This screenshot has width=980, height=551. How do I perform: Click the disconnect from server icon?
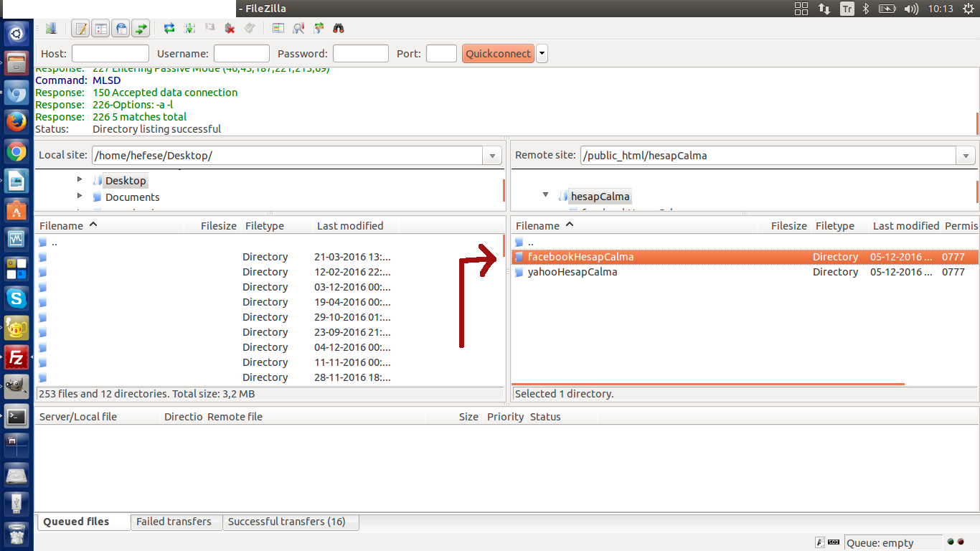click(230, 29)
